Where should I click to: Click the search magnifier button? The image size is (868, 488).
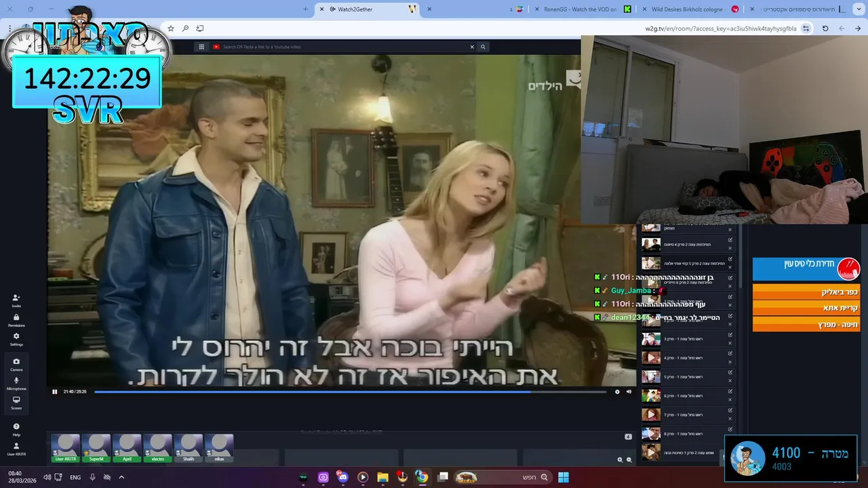click(x=483, y=47)
